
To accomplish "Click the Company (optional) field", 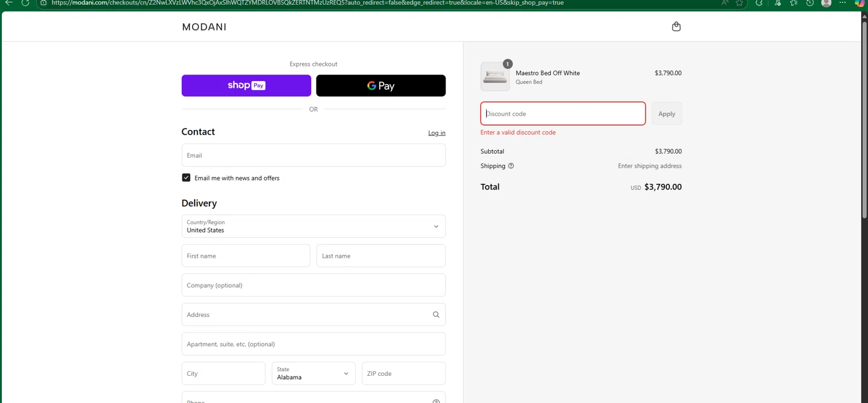I will pos(314,285).
